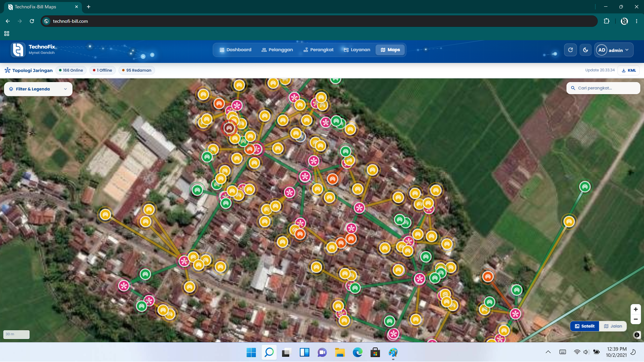Viewport: 644px width, 362px height.
Task: Click the Update 20.33.34 timestamp
Action: point(600,70)
